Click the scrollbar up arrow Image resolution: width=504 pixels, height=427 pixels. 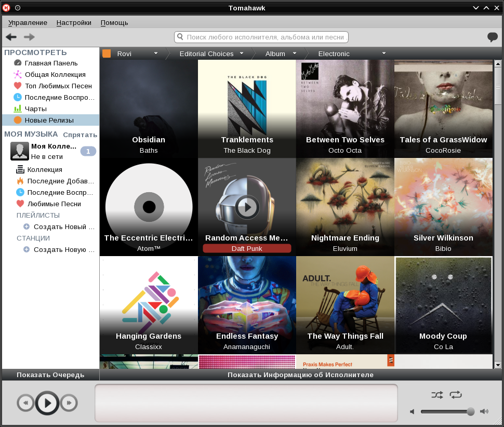pyautogui.click(x=498, y=63)
